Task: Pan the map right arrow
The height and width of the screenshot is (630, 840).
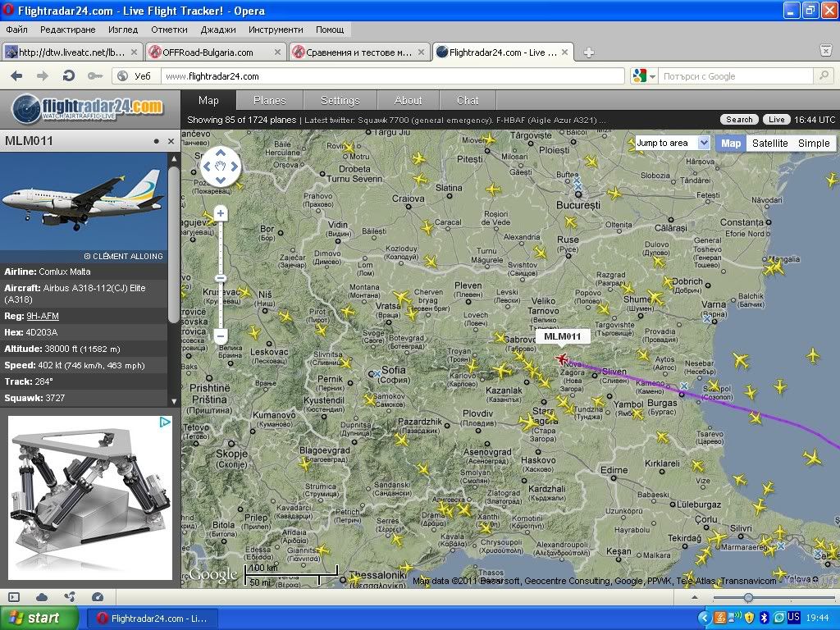Action: [234, 167]
